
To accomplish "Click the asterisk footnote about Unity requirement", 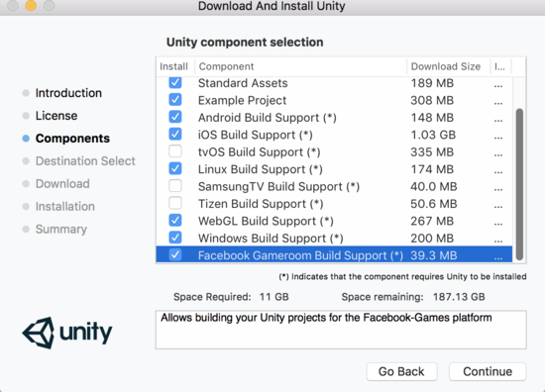I will (402, 277).
